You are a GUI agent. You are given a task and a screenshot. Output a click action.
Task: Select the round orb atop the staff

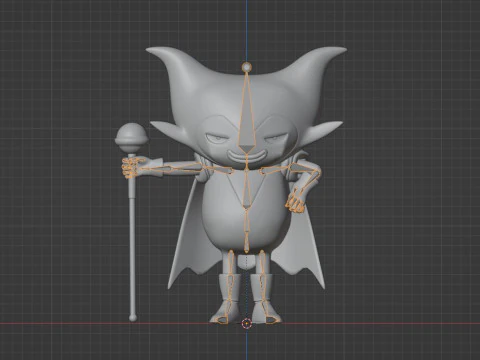[x=131, y=137]
